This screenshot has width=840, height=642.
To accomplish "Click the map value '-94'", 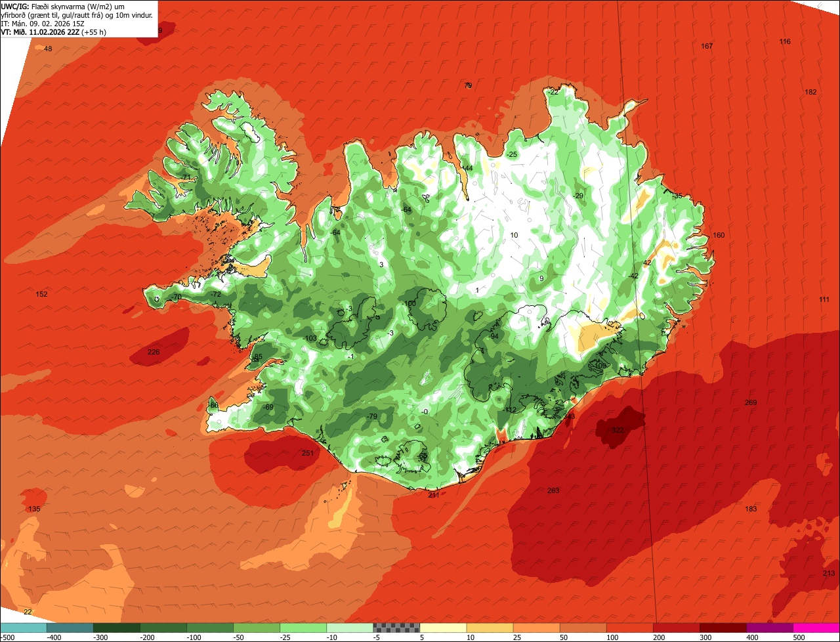I will 493,335.
